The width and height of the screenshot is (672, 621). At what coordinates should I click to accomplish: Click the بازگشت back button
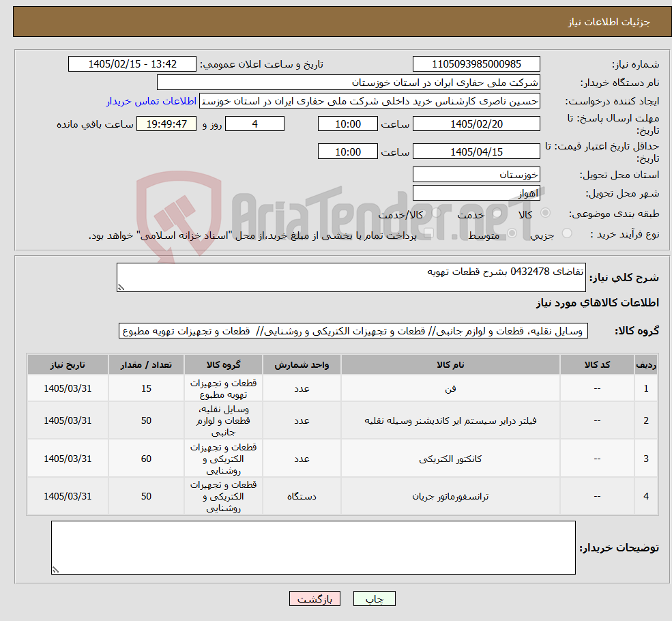tap(315, 598)
